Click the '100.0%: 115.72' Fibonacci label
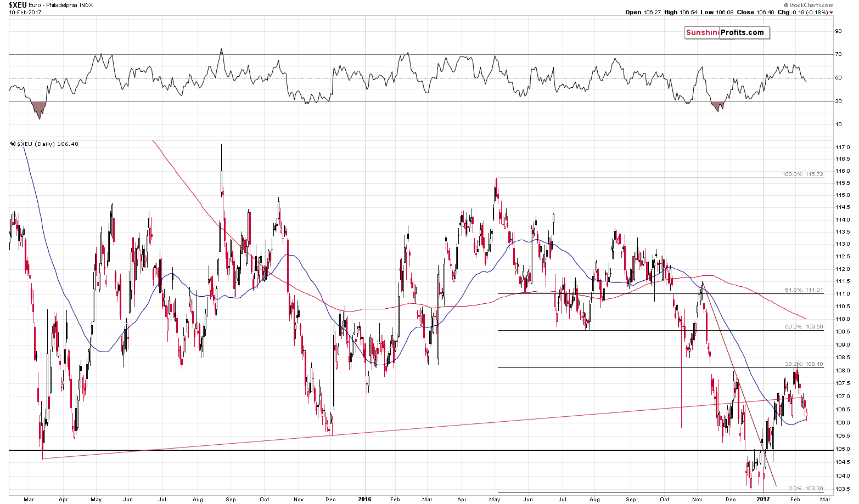The height and width of the screenshot is (504, 859). tap(802, 174)
